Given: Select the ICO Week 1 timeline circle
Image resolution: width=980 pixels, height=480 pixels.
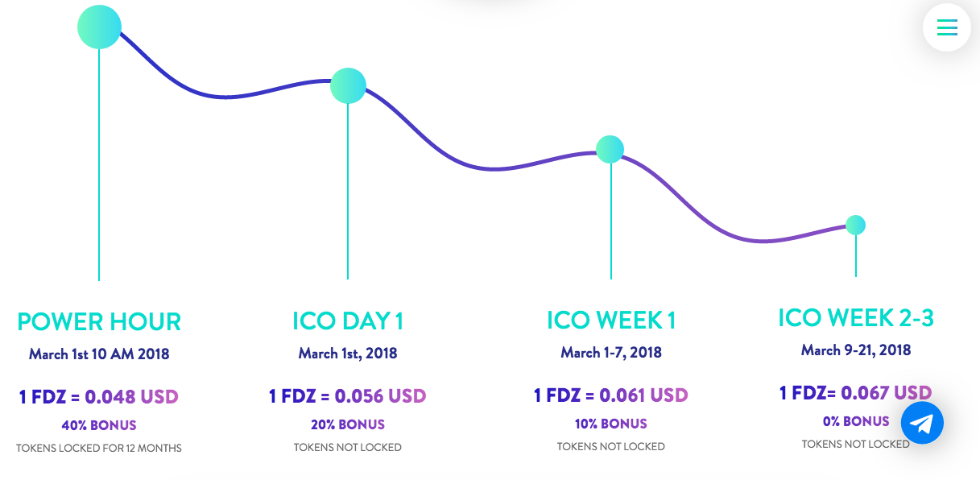Looking at the screenshot, I should coord(610,149).
